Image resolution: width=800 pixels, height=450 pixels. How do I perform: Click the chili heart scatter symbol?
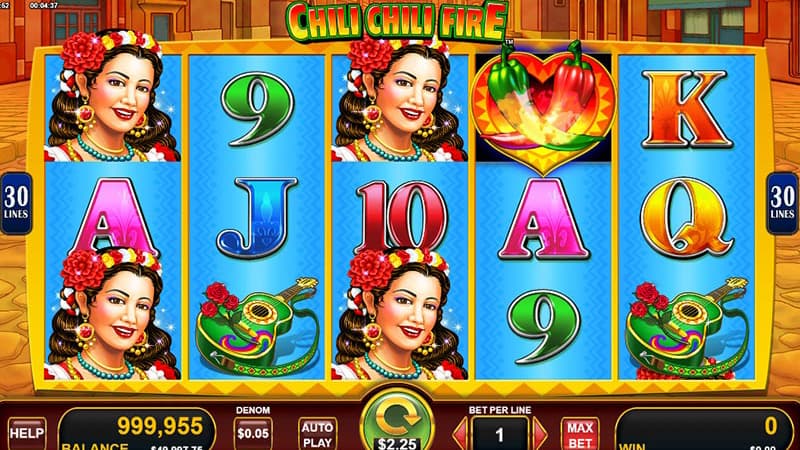click(543, 107)
